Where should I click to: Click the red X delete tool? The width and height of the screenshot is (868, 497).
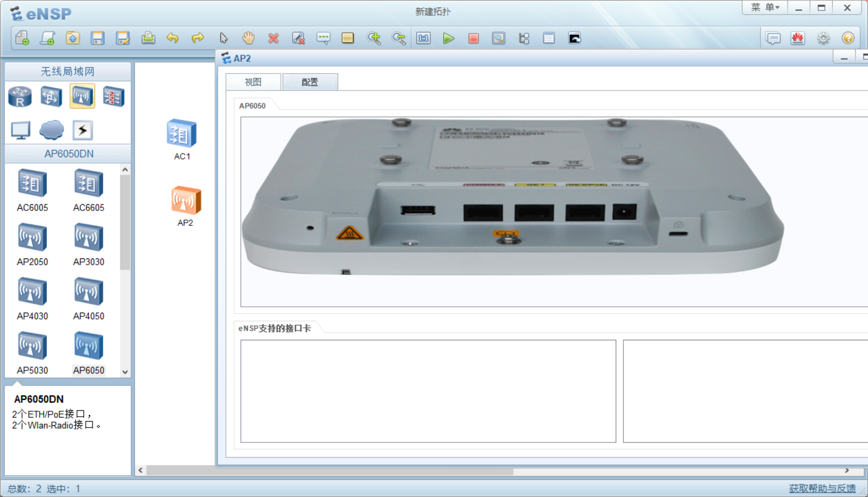[x=273, y=38]
